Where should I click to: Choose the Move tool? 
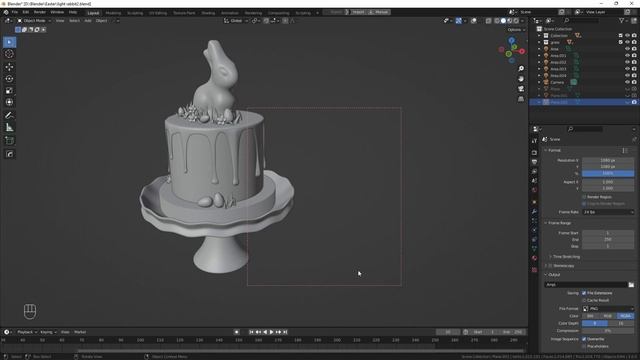(x=9, y=67)
